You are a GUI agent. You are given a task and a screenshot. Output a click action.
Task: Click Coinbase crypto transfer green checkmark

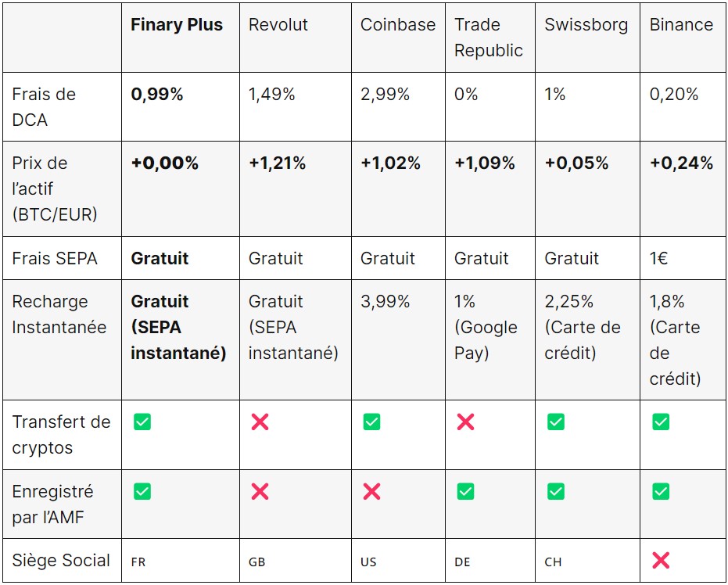(x=371, y=422)
